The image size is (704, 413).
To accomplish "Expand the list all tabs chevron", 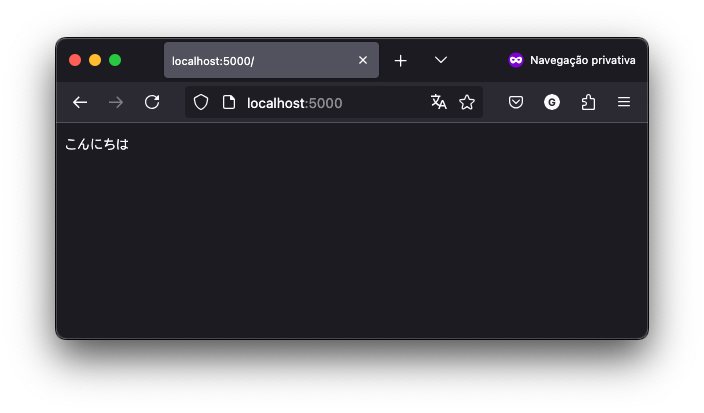I will coord(440,60).
